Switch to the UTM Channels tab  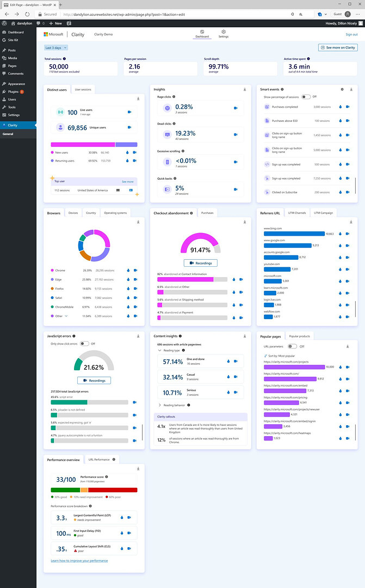pos(297,213)
